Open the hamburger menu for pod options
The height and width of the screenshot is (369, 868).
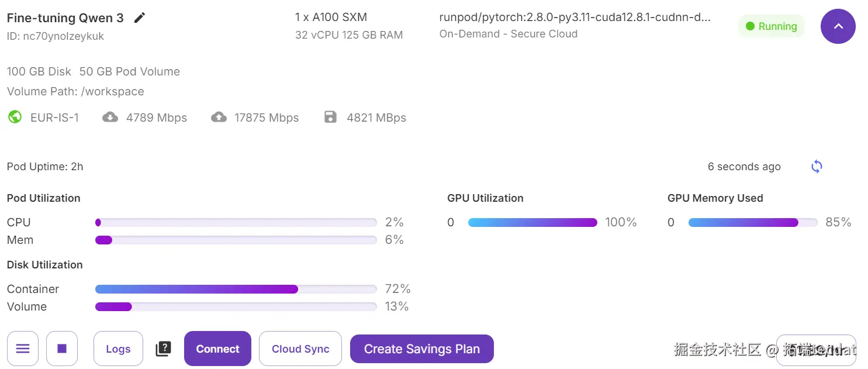coord(23,349)
